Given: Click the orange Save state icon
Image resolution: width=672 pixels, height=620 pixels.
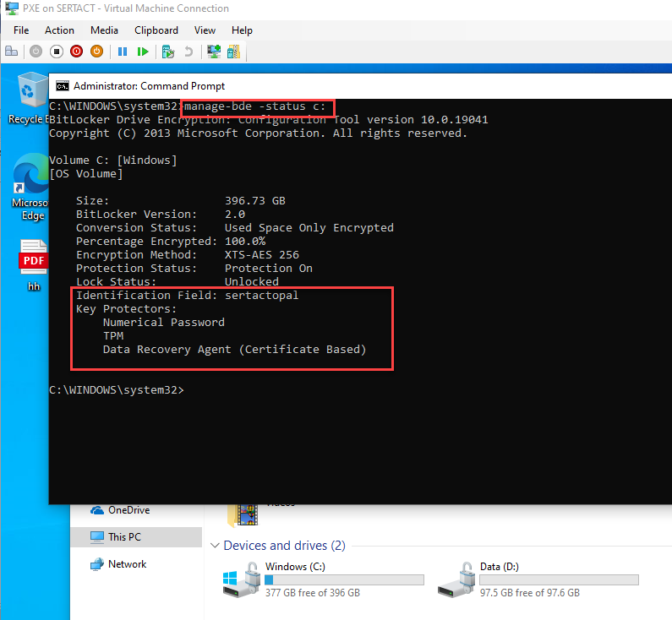Looking at the screenshot, I should tap(96, 52).
